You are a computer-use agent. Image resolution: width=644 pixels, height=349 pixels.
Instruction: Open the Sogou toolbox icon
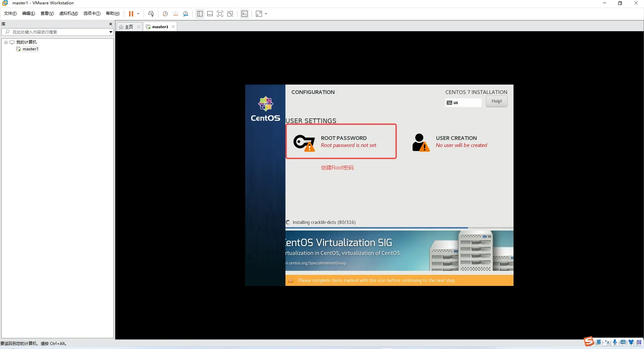pyautogui.click(x=639, y=342)
